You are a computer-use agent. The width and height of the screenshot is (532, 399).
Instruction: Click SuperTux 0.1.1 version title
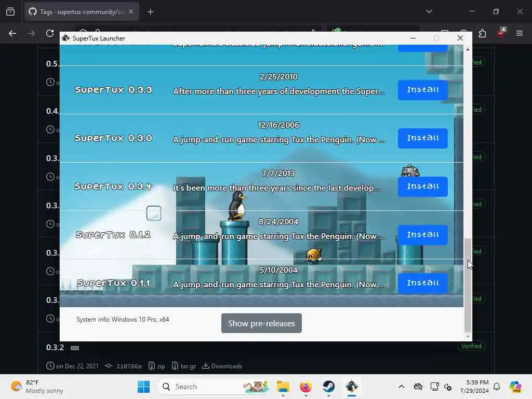pos(113,283)
